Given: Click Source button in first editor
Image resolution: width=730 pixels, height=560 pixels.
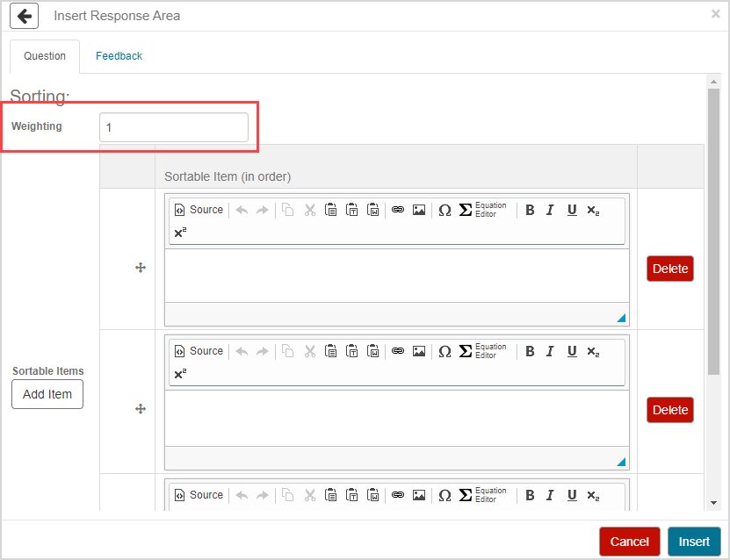Looking at the screenshot, I should [x=199, y=210].
